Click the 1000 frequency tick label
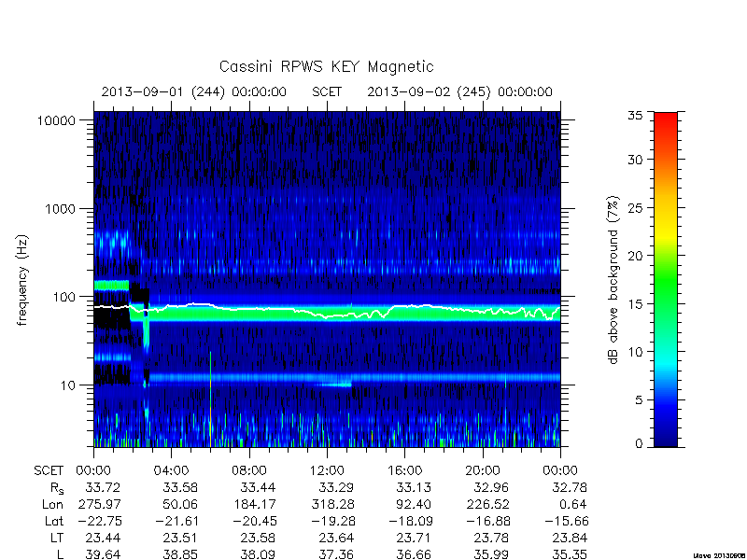747x560 pixels. (60, 208)
